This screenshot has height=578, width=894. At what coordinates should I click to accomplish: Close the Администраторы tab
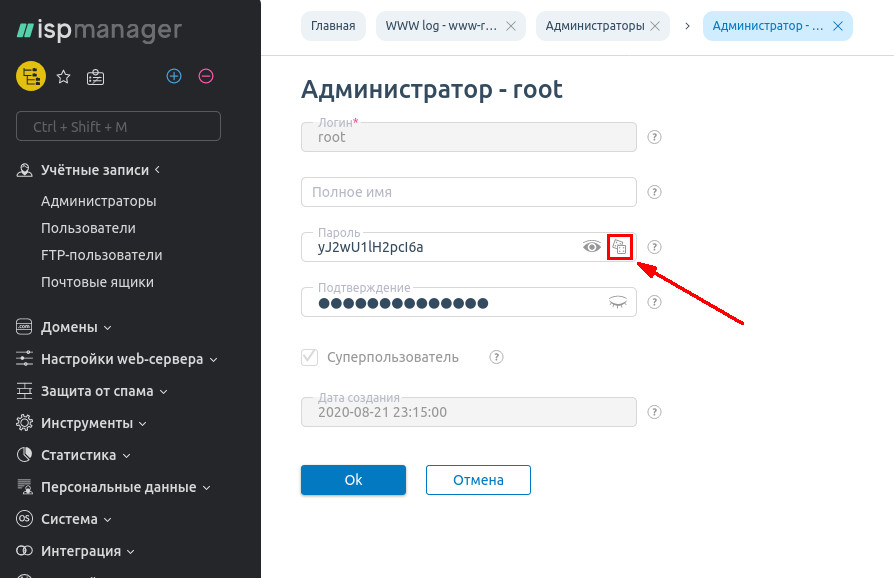coord(655,26)
